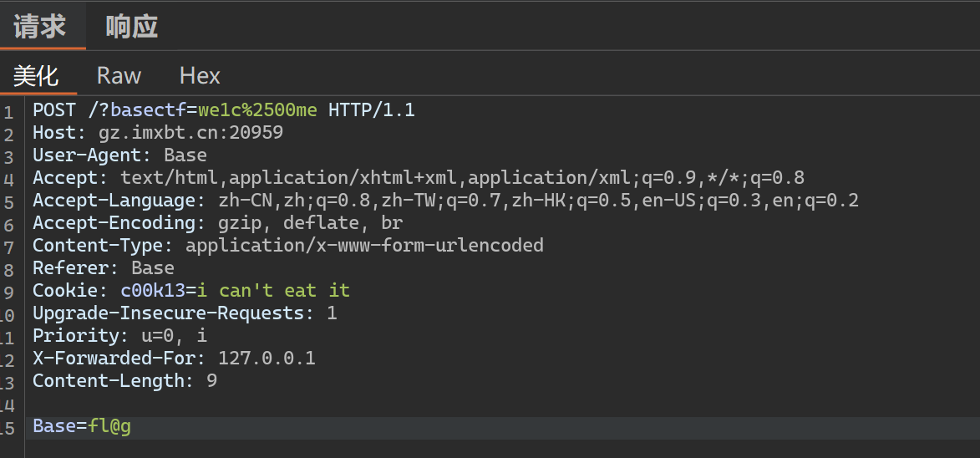This screenshot has width=980, height=458.
Task: Click the Accept-Encoding value gzip, deflate, br
Action: [310, 223]
